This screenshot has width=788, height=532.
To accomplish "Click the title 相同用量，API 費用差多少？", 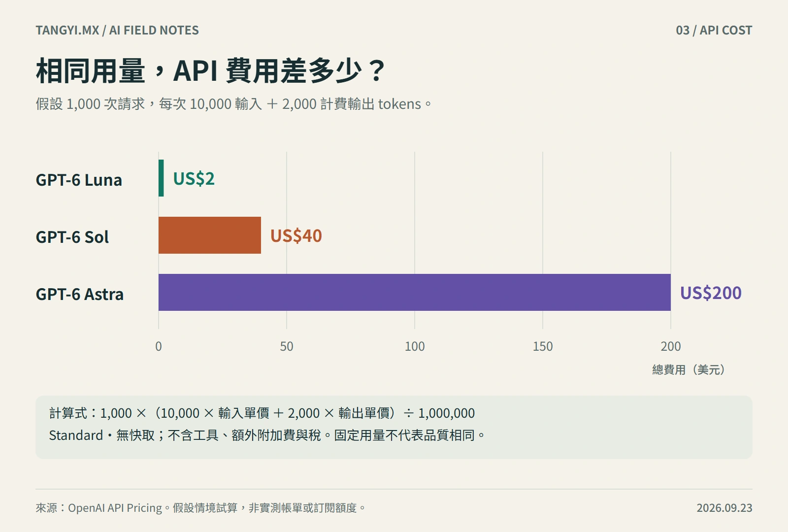I will [x=210, y=71].
